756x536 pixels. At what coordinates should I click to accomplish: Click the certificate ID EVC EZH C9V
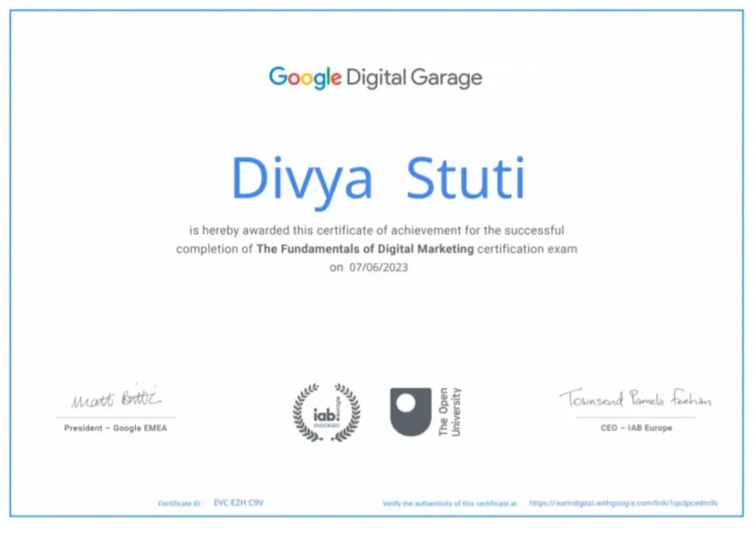click(238, 503)
